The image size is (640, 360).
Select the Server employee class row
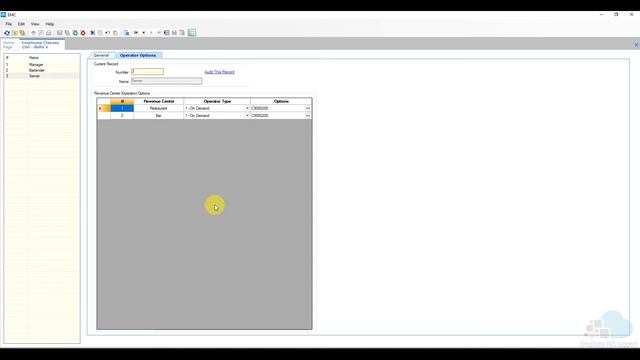tap(42, 76)
